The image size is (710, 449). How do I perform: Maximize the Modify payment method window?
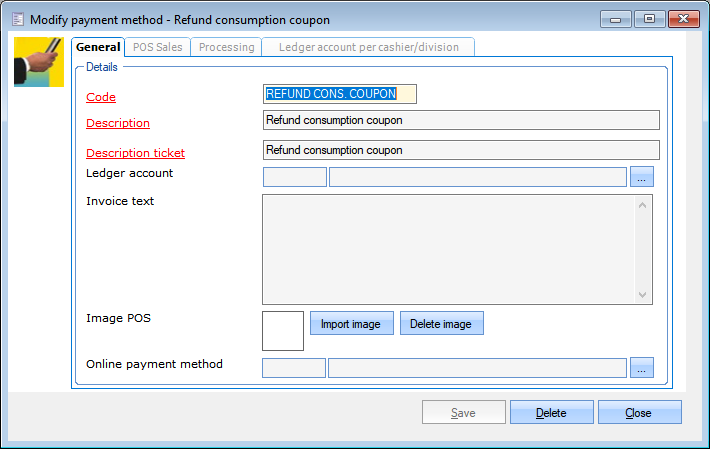click(649, 18)
